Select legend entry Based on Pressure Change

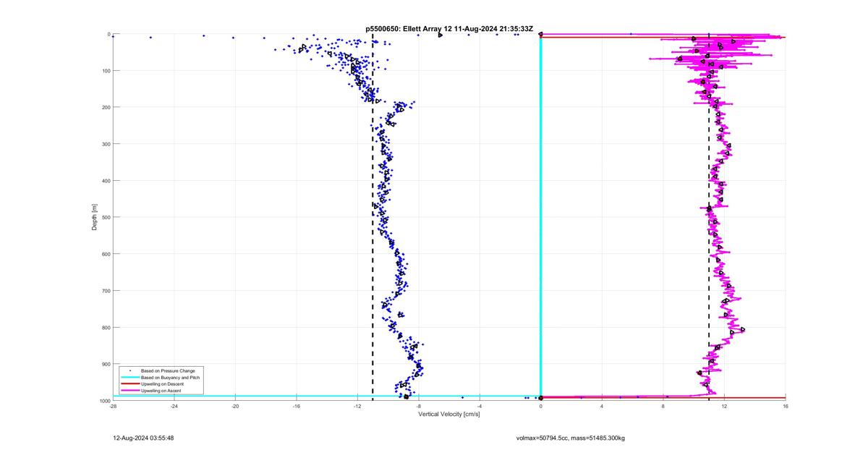coord(168,370)
